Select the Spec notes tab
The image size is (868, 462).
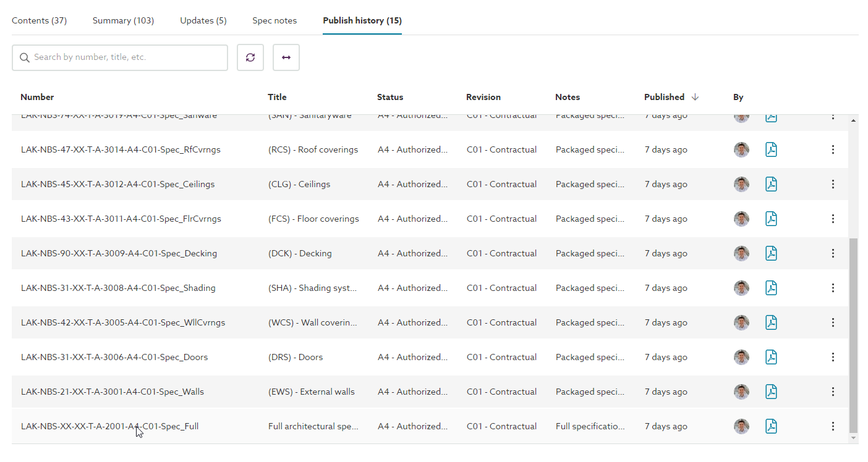pos(274,20)
